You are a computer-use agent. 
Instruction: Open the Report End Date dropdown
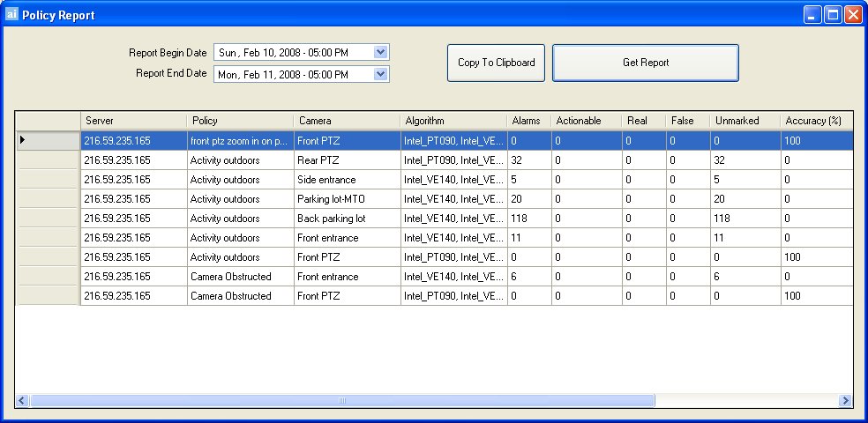coord(381,75)
